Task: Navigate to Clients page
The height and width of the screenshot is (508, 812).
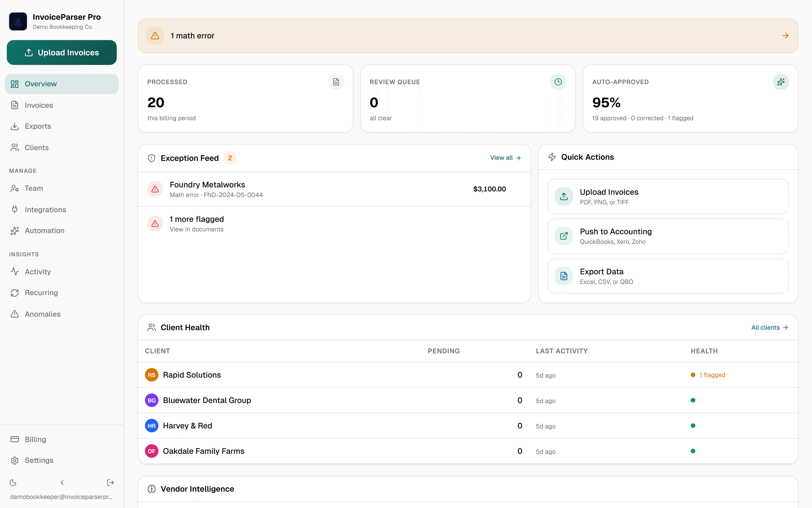Action: (62, 148)
